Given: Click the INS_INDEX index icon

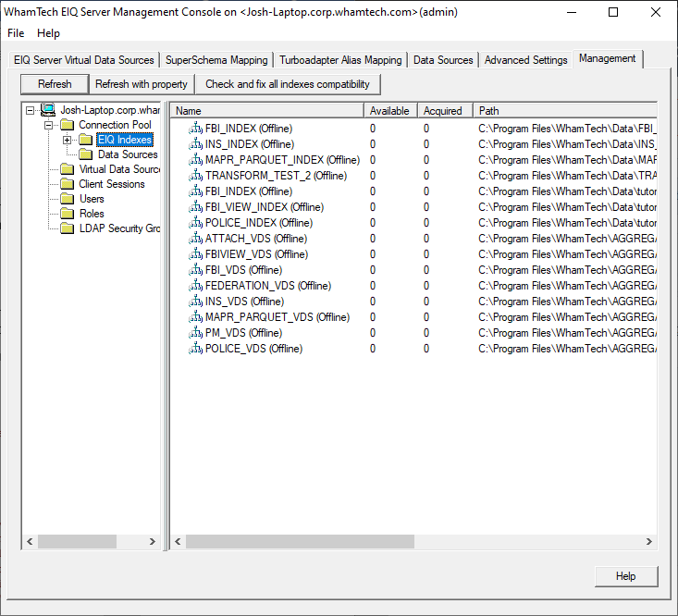Looking at the screenshot, I should coord(195,144).
